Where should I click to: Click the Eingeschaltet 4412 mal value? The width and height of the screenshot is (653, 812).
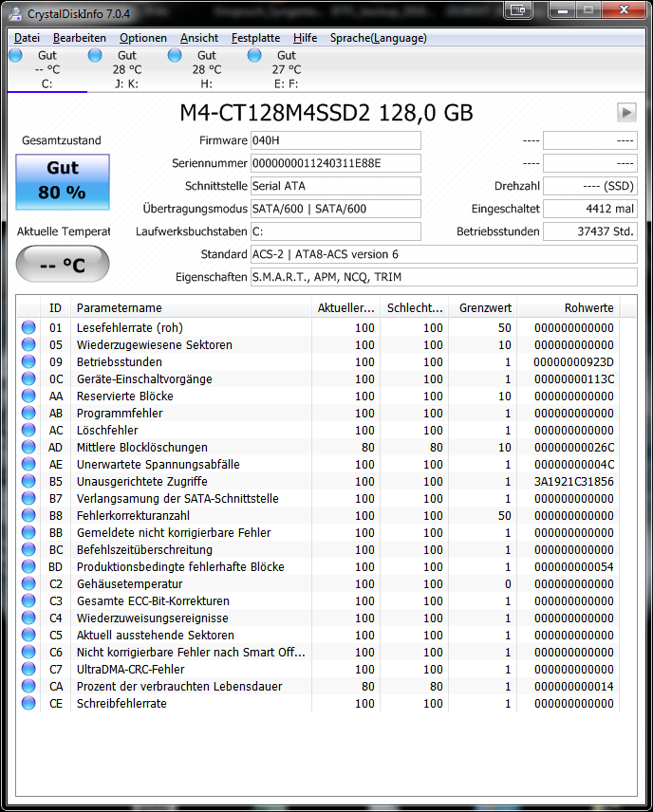tap(590, 209)
